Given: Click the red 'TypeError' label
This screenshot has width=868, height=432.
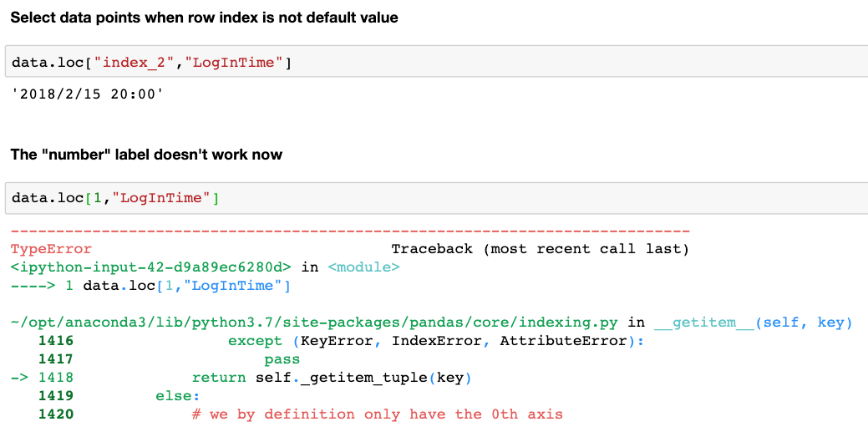Looking at the screenshot, I should [x=52, y=249].
